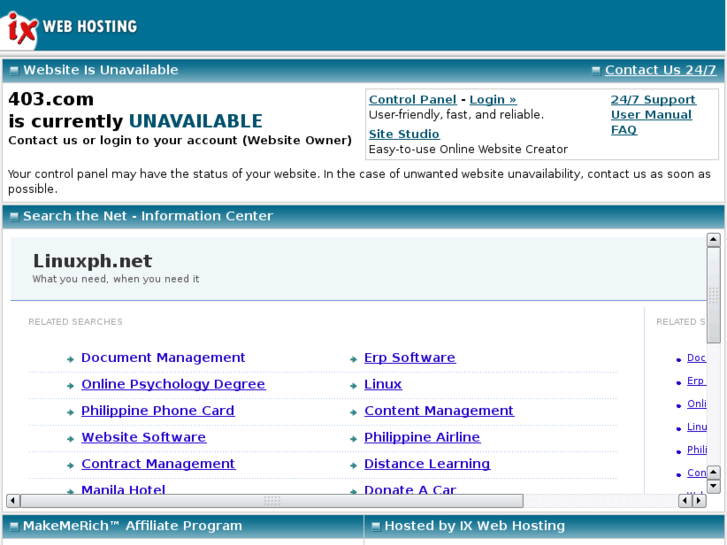727x545 pixels.
Task: Open the Philippine Phone Card link
Action: (158, 411)
